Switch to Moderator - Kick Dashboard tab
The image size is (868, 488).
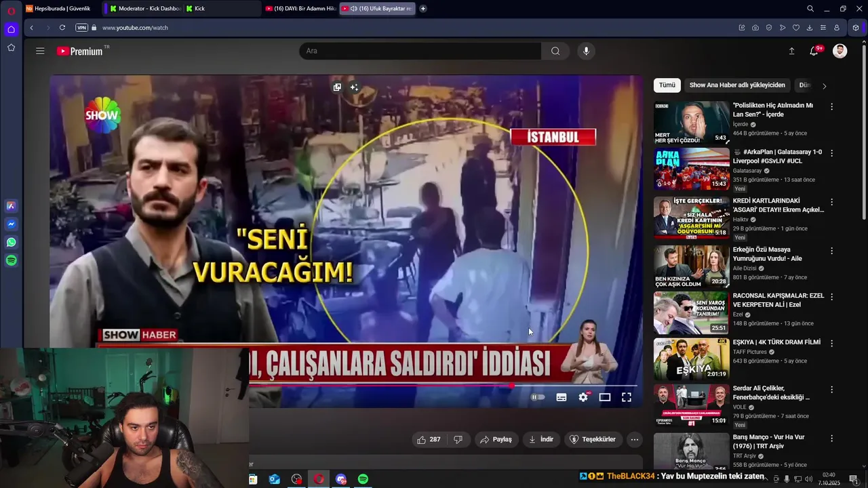[x=144, y=9]
